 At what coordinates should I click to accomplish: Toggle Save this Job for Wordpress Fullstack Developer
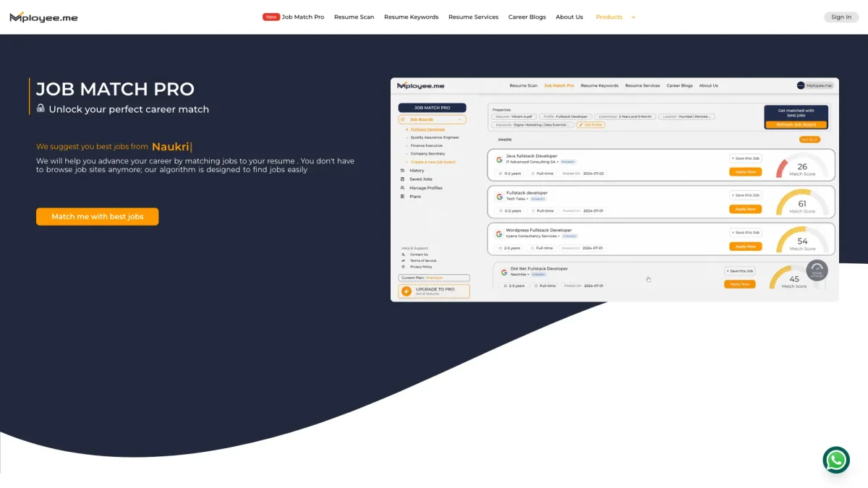(x=745, y=233)
